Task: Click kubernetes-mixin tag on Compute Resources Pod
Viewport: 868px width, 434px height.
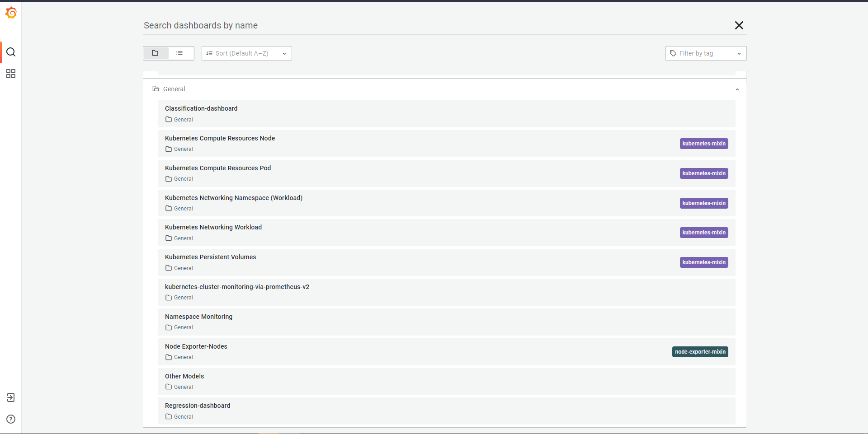Action: point(704,173)
